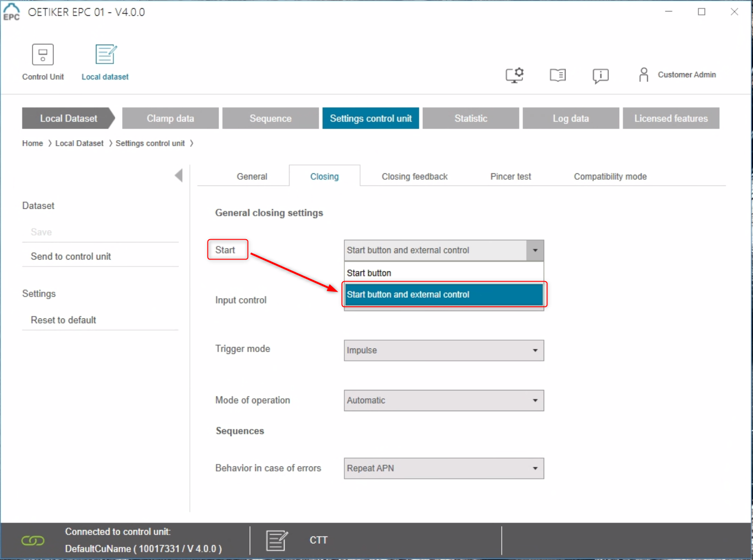Image resolution: width=753 pixels, height=560 pixels.
Task: Open the Pincer test tab
Action: (x=510, y=177)
